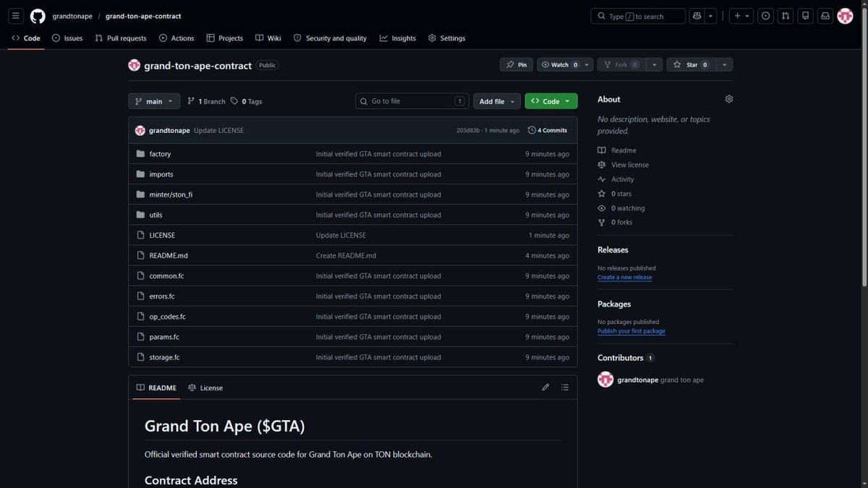This screenshot has height=488, width=868.
Task: Open commit history clock icon
Action: coord(532,130)
